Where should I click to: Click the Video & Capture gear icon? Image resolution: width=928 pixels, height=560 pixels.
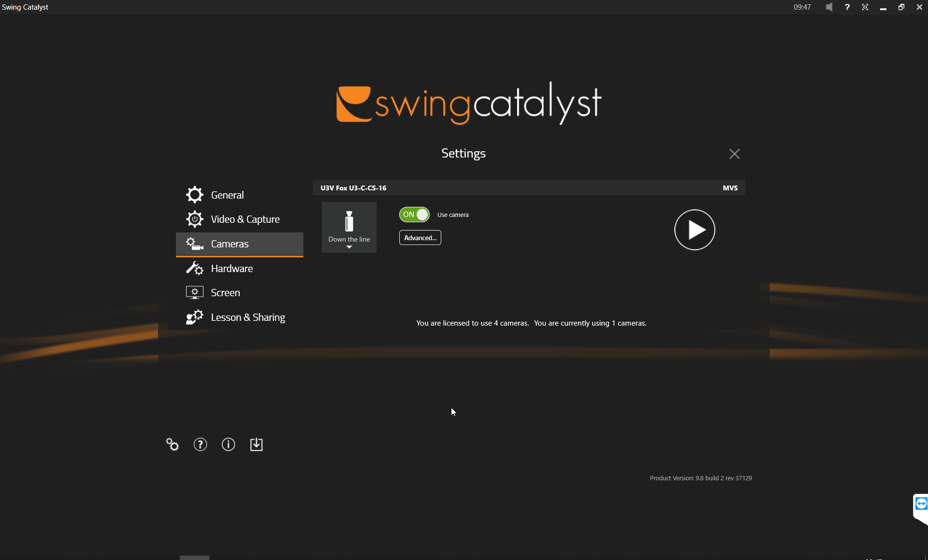tap(195, 219)
